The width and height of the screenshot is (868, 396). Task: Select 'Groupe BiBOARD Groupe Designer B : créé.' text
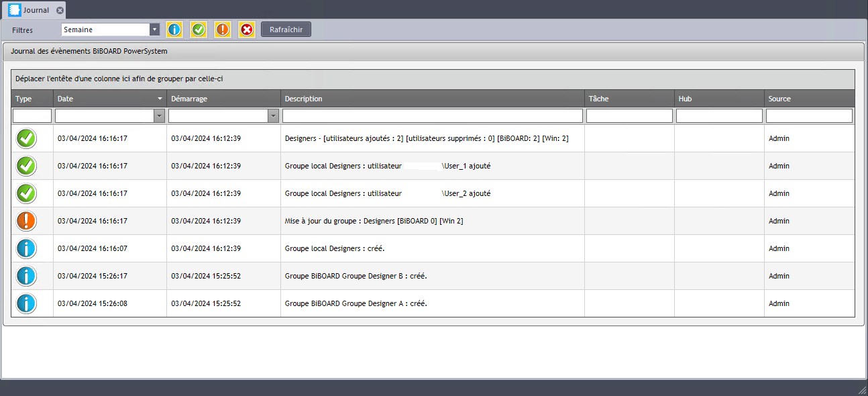point(356,276)
